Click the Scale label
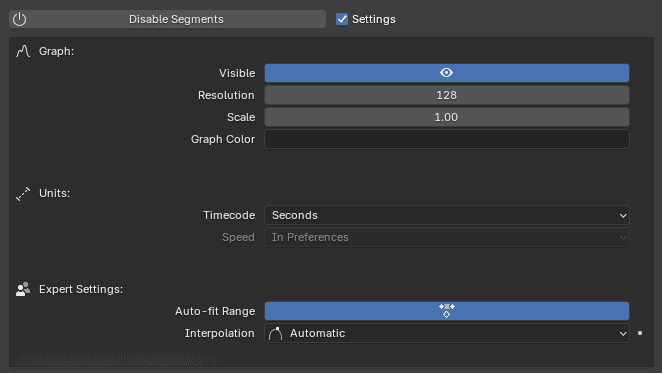The height and width of the screenshot is (373, 662). click(x=241, y=117)
